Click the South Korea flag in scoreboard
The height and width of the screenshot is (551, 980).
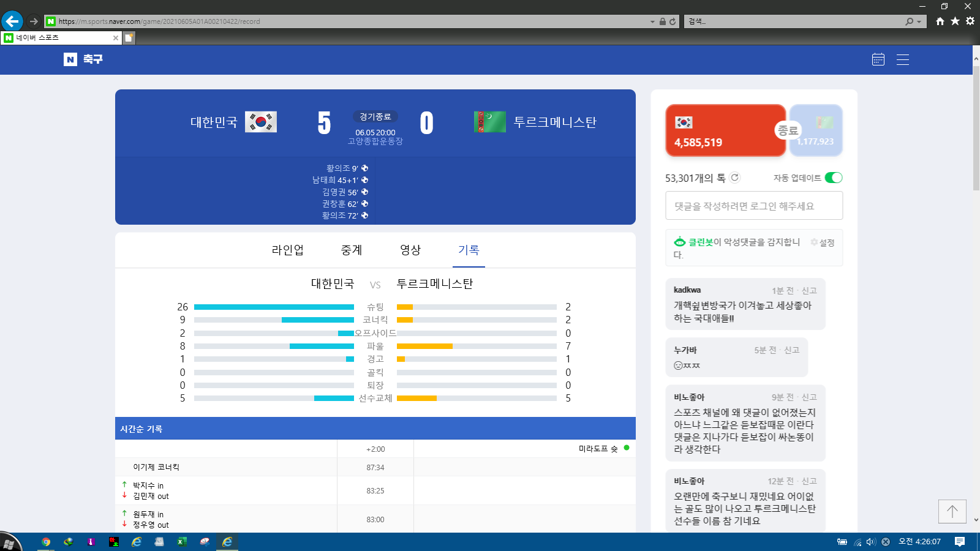261,122
